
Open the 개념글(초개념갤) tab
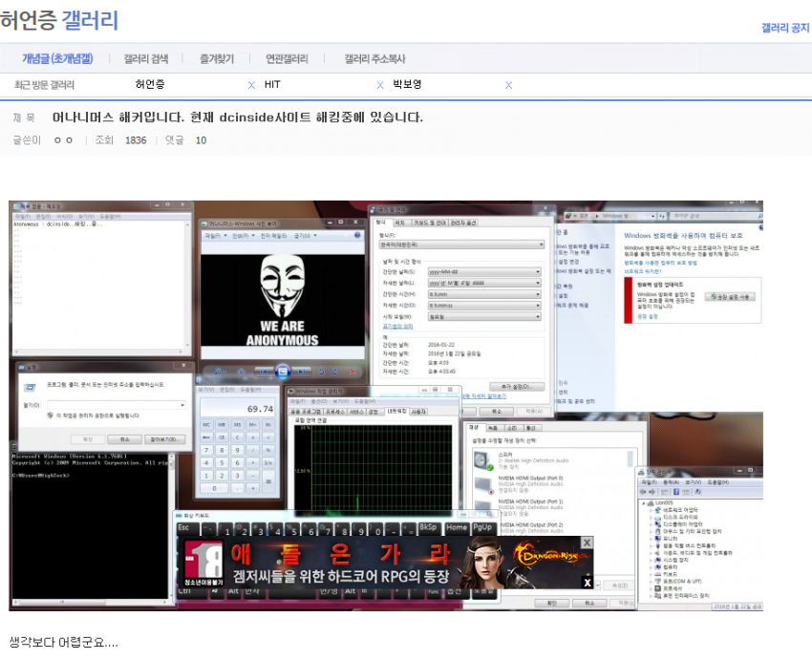(57, 59)
